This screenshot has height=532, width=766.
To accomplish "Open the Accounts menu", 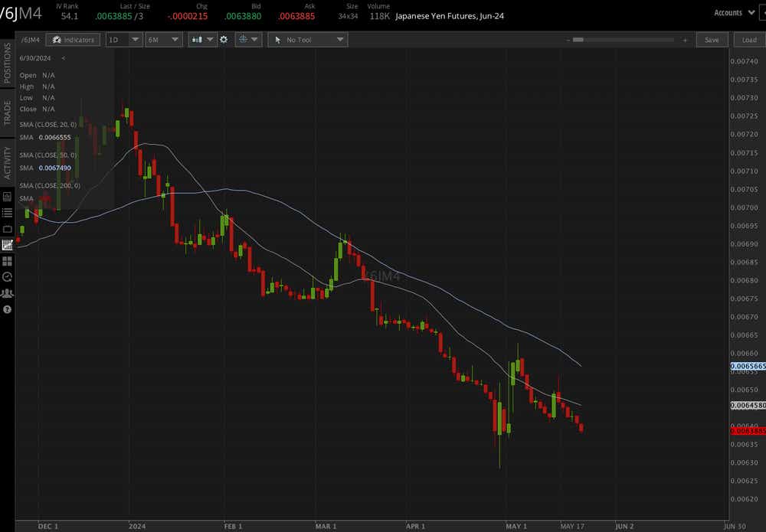I will [731, 12].
